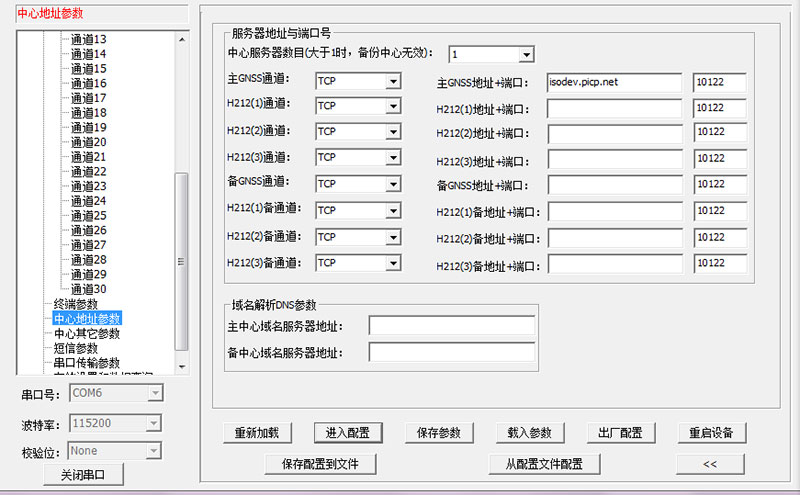Select 终端参数 in the tree
800x495 pixels.
click(76, 304)
